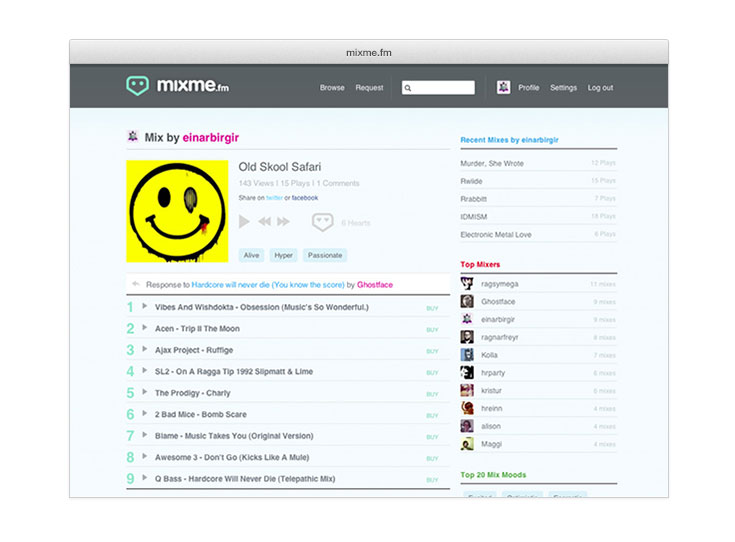Open hreinn's avatar in Top Mixers
The height and width of the screenshot is (542, 735).
pos(467,408)
